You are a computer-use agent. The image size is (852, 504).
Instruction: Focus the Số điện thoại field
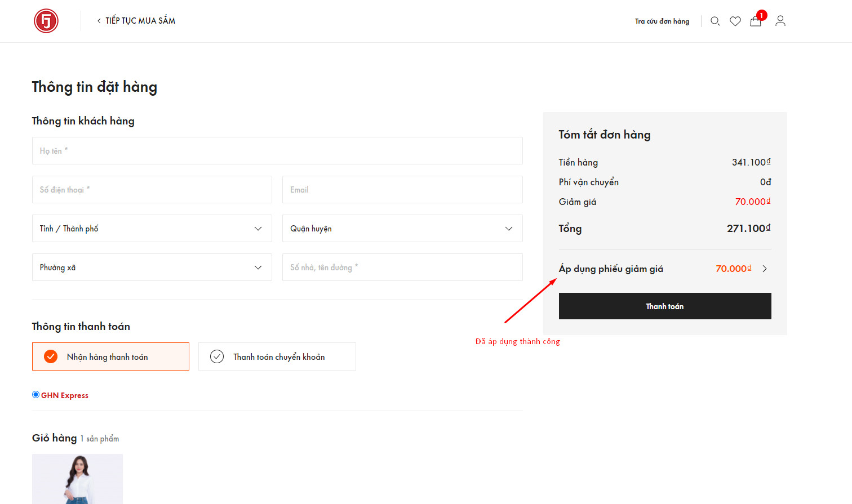point(152,190)
